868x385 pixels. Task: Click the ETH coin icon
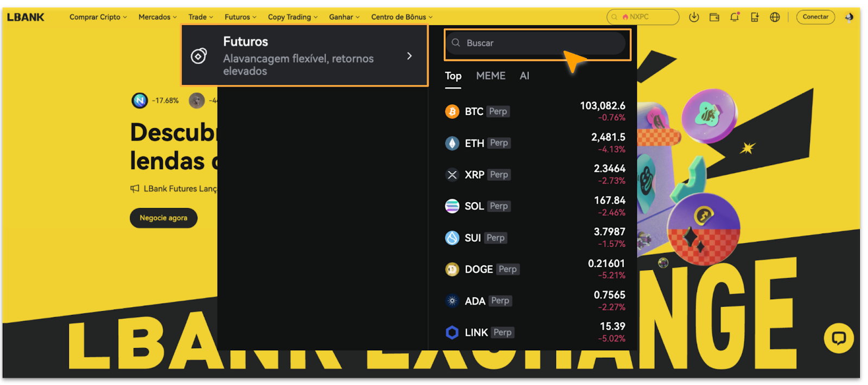click(x=452, y=143)
